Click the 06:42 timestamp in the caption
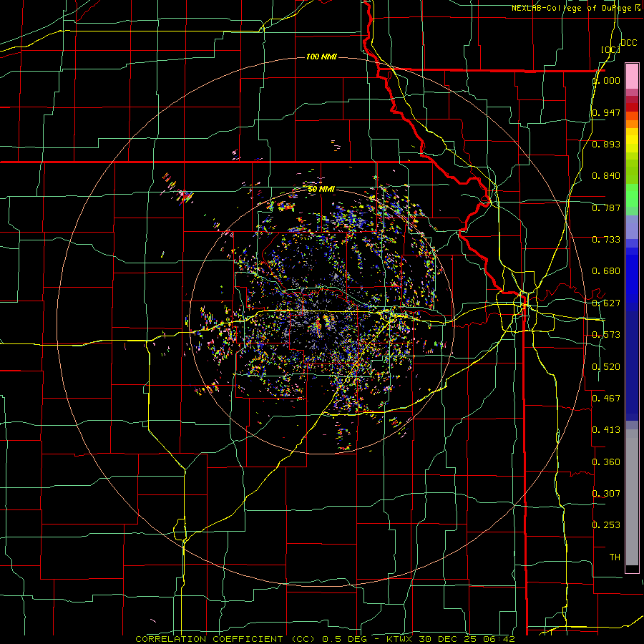 [499, 639]
